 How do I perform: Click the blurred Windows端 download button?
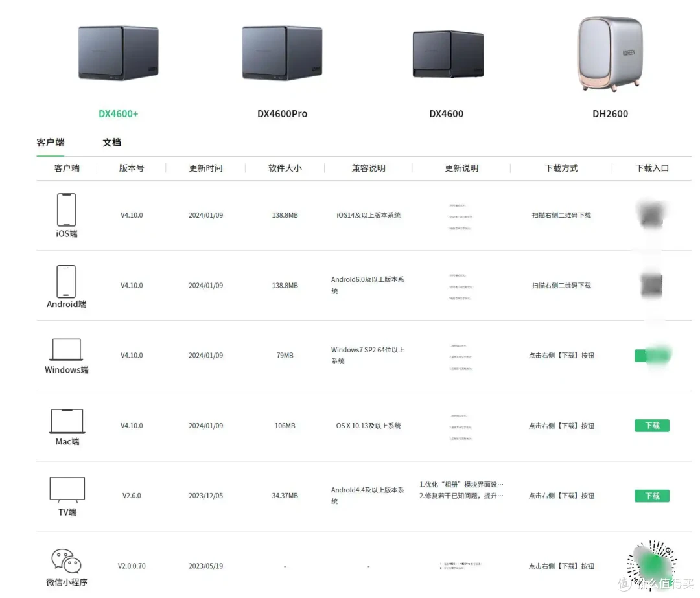(x=653, y=356)
